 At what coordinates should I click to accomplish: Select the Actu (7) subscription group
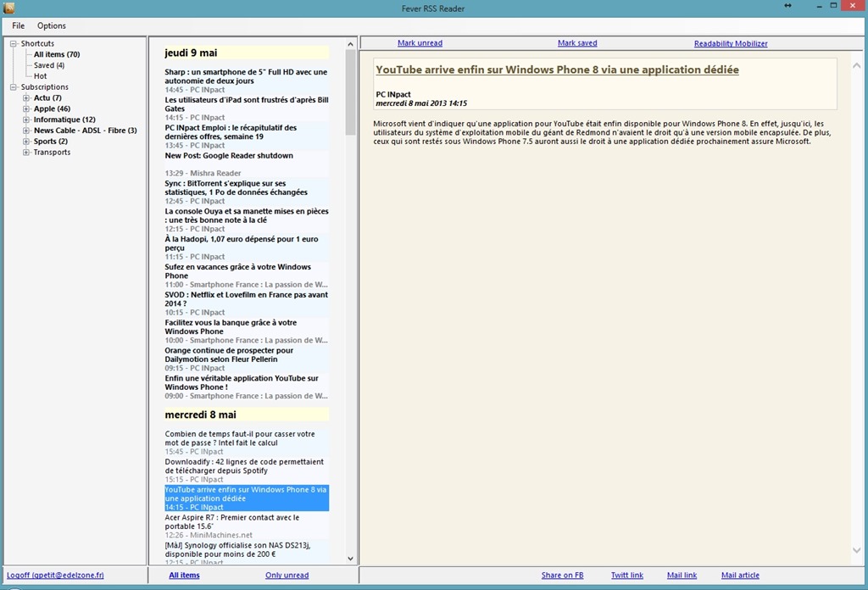(47, 98)
